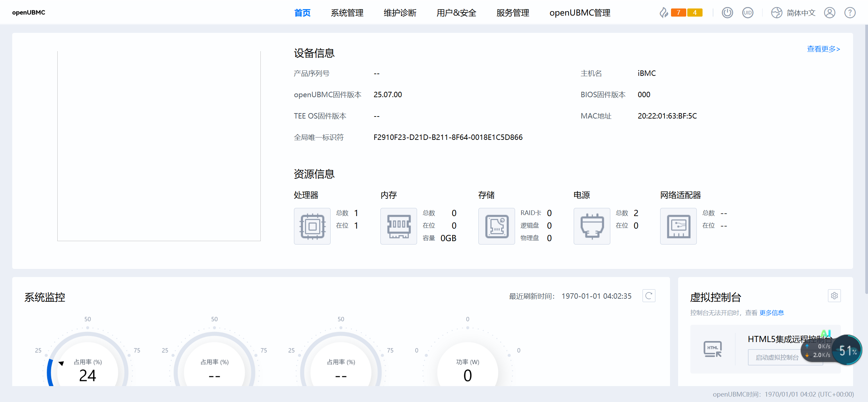
Task: Click the empty device image placeholder
Action: coord(159,146)
